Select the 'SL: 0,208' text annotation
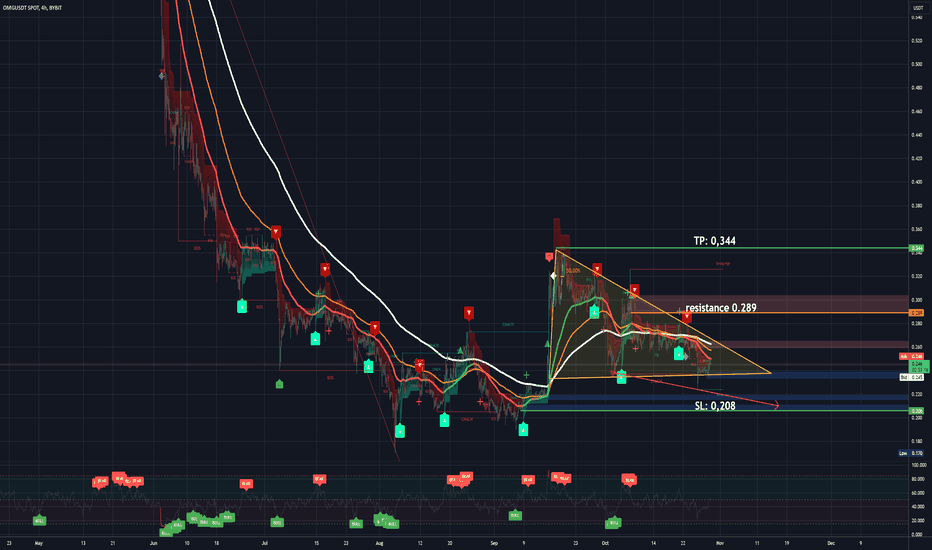 point(715,406)
